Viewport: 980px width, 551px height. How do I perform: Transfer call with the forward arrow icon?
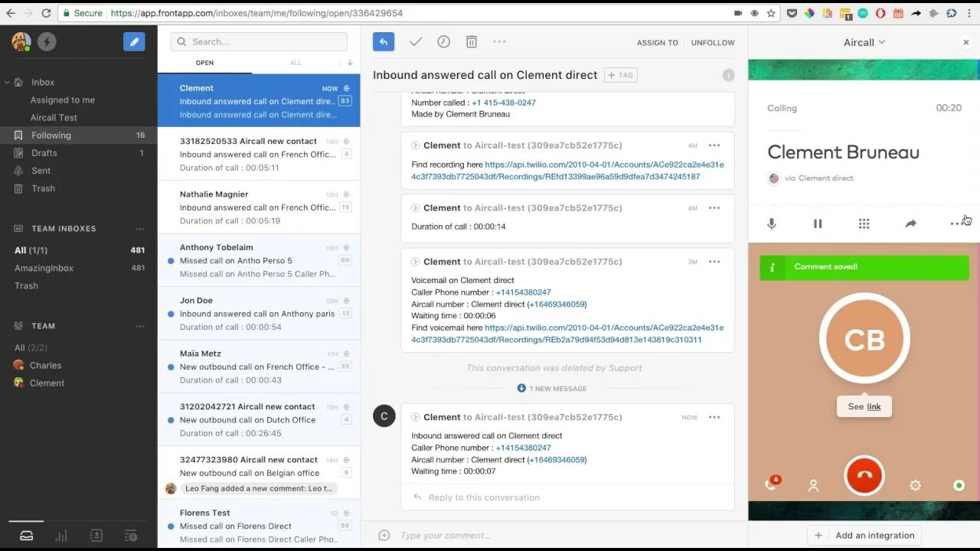click(x=910, y=223)
